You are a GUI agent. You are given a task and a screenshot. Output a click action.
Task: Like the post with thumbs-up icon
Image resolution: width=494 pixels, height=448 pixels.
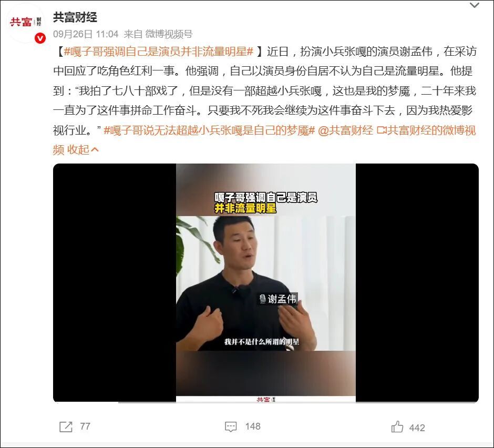[x=397, y=427]
